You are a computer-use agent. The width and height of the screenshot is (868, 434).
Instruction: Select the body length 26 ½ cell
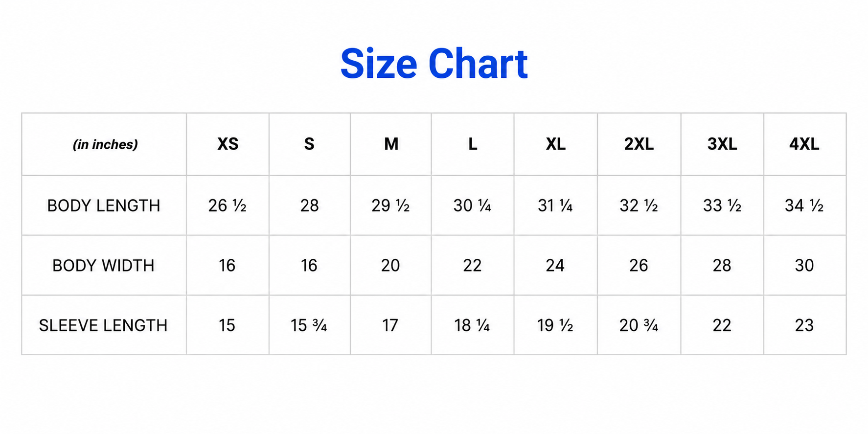click(x=227, y=206)
